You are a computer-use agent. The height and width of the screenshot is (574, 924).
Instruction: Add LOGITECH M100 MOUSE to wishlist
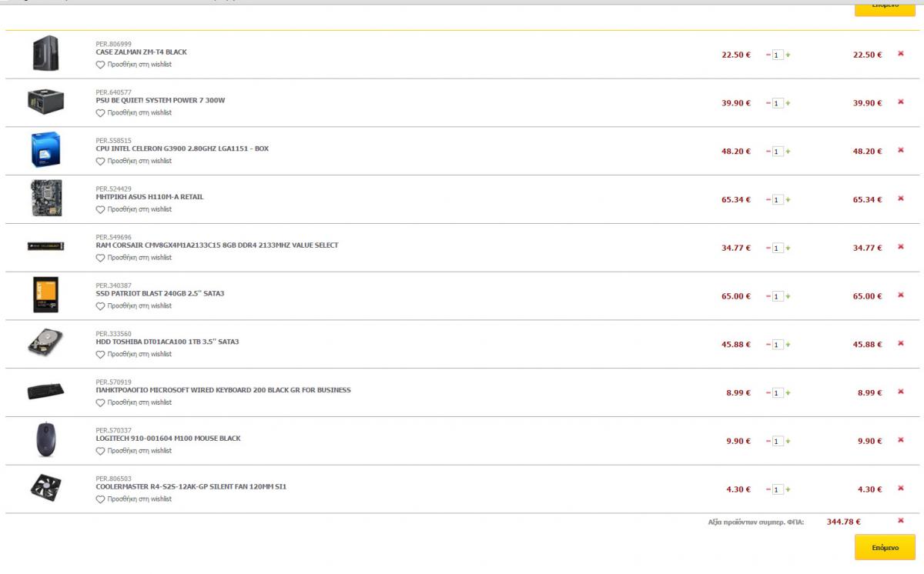pyautogui.click(x=134, y=451)
